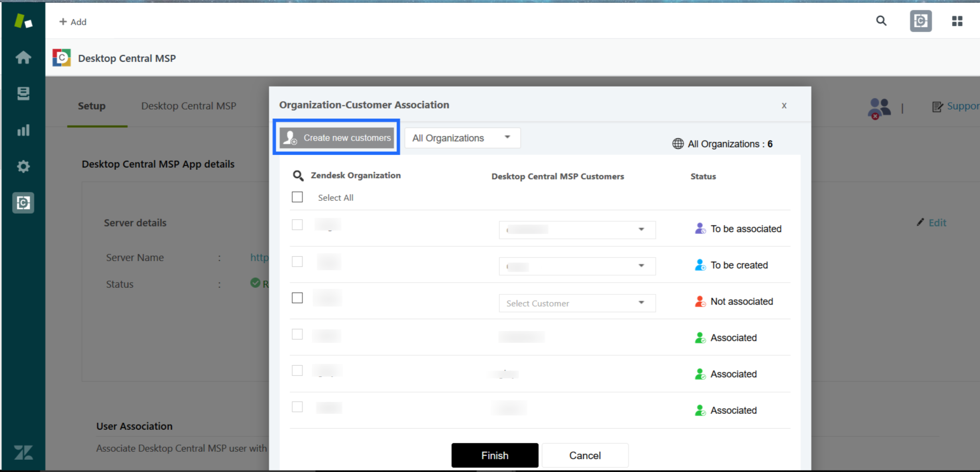Open customer dropdown in To be associated row
This screenshot has height=472, width=980.
click(x=577, y=230)
